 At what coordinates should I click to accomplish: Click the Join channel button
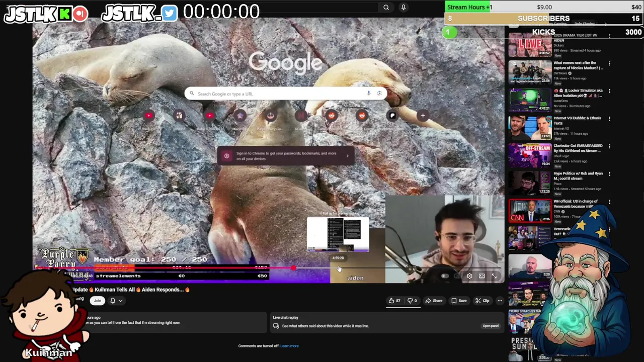pyautogui.click(x=97, y=301)
